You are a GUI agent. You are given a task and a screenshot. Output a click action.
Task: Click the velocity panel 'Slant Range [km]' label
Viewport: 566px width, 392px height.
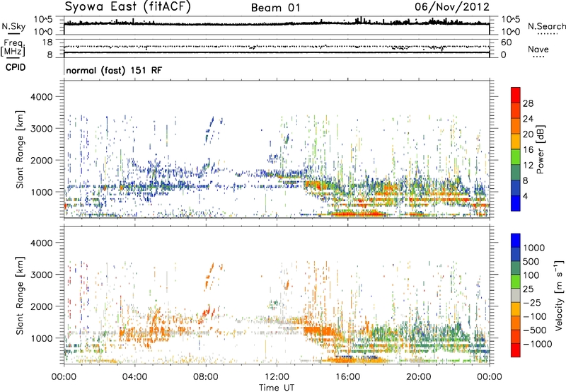(x=20, y=295)
